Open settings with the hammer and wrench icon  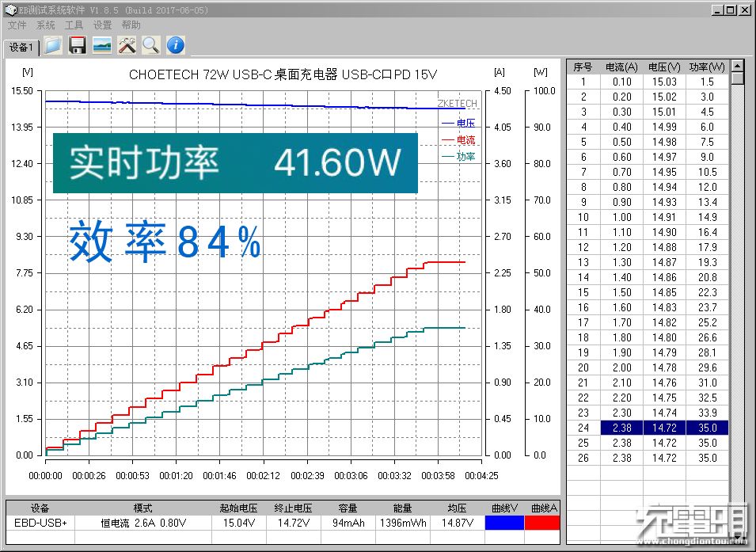(127, 45)
